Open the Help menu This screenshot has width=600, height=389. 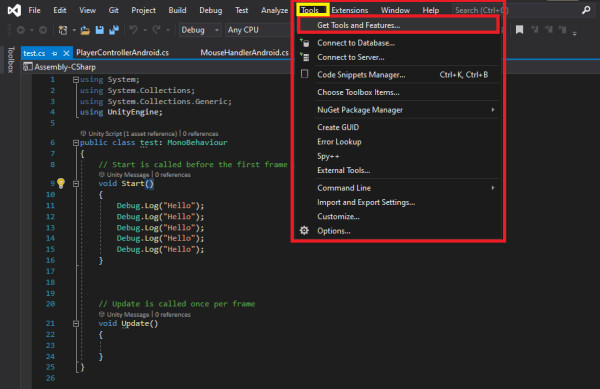tap(431, 10)
